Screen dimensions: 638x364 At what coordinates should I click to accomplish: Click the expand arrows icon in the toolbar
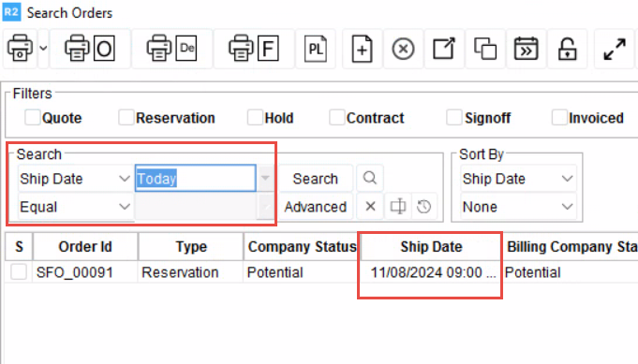[615, 49]
